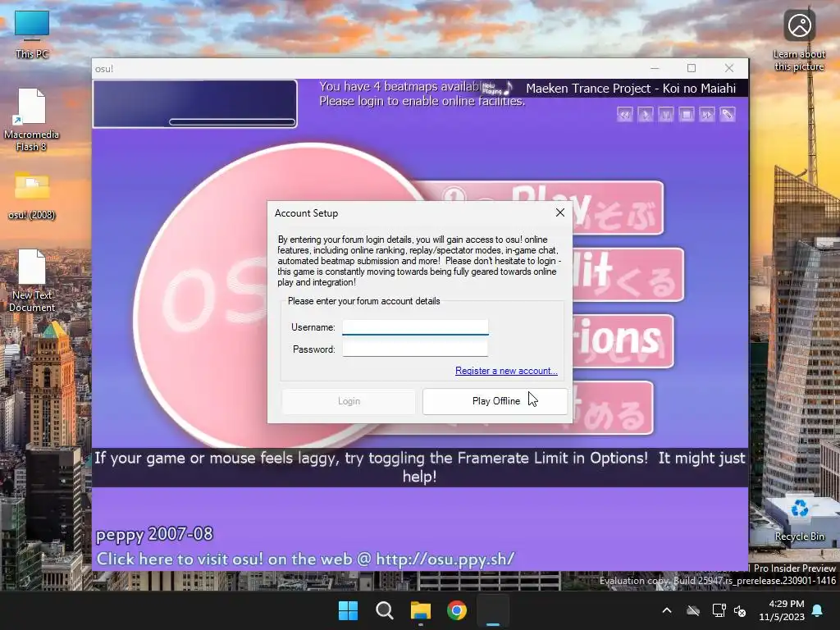Open the notifications bell icon
The width and height of the screenshot is (840, 630).
(818, 610)
